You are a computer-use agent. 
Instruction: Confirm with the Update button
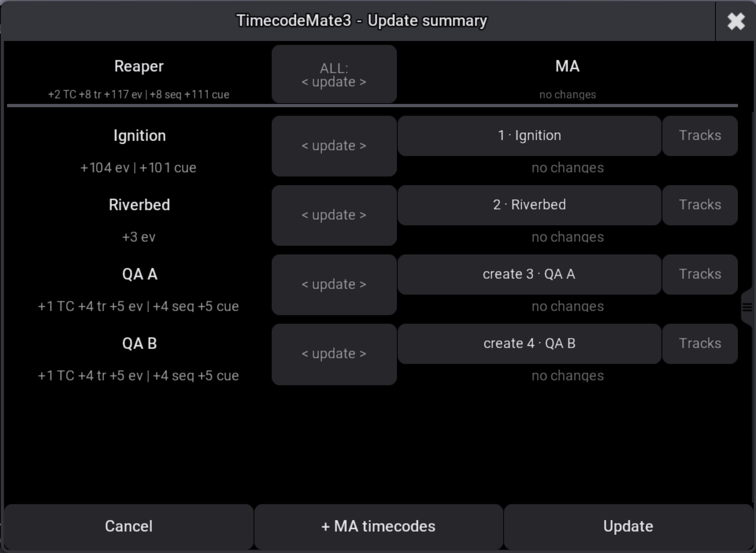(x=628, y=527)
